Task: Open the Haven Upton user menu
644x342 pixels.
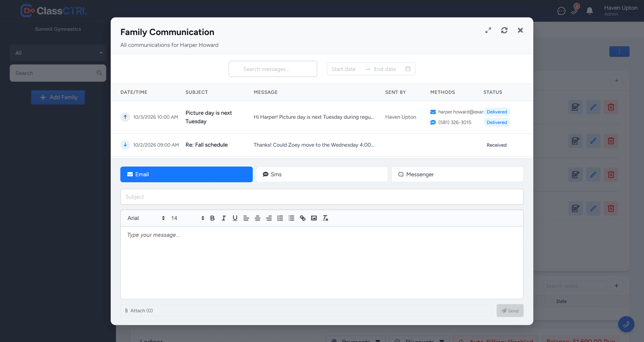Action: [x=620, y=11]
